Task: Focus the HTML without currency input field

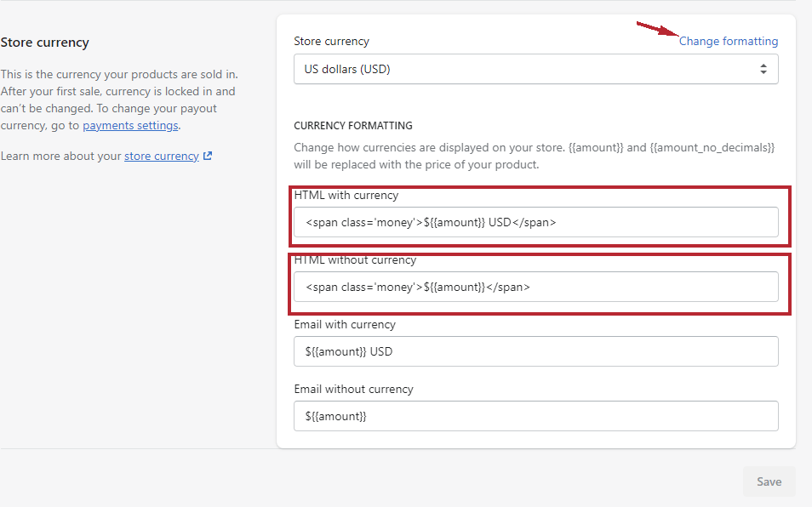Action: pos(535,287)
